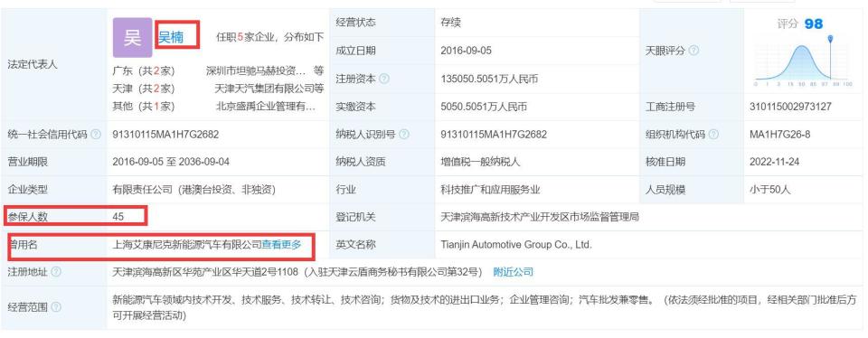Click help icon beside 天眼评分
This screenshot has height=338, width=868.
[693, 51]
